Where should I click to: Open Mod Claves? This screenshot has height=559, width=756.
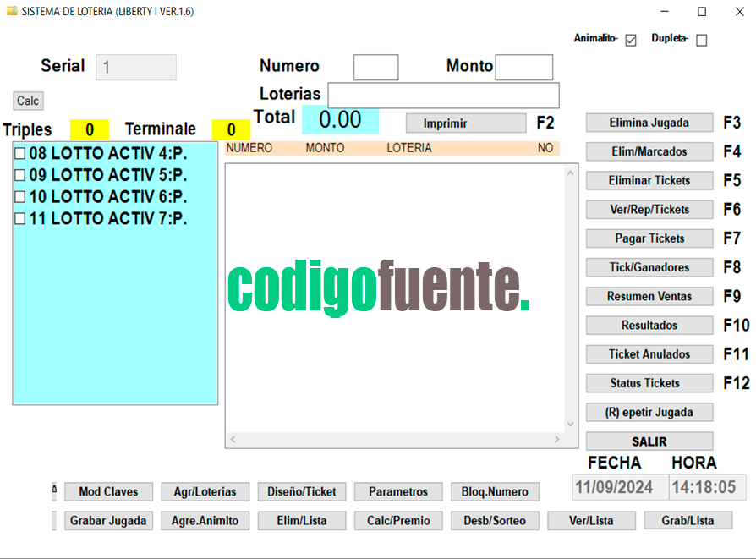click(108, 491)
